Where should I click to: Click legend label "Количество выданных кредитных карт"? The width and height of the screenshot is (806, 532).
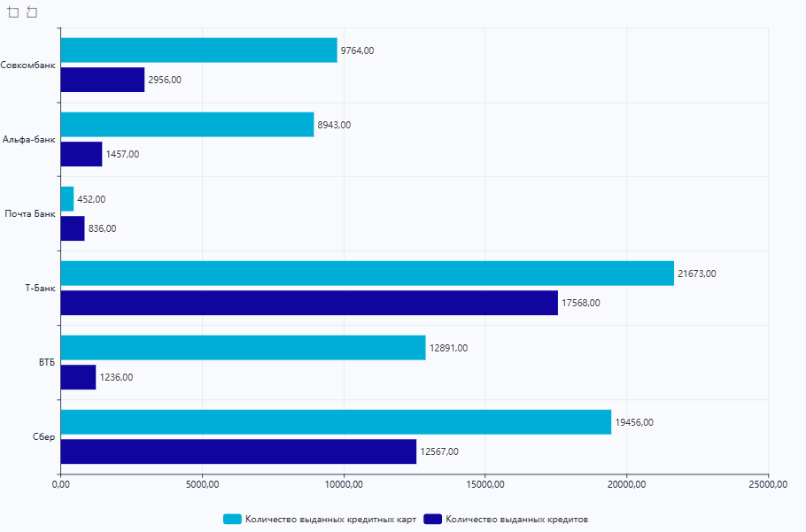[330, 519]
